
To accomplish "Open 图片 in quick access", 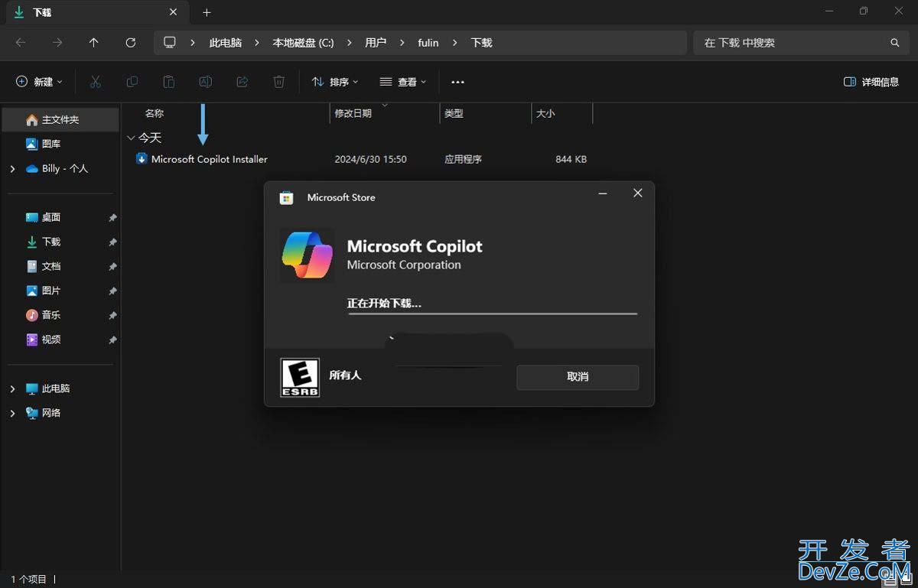I will [51, 291].
